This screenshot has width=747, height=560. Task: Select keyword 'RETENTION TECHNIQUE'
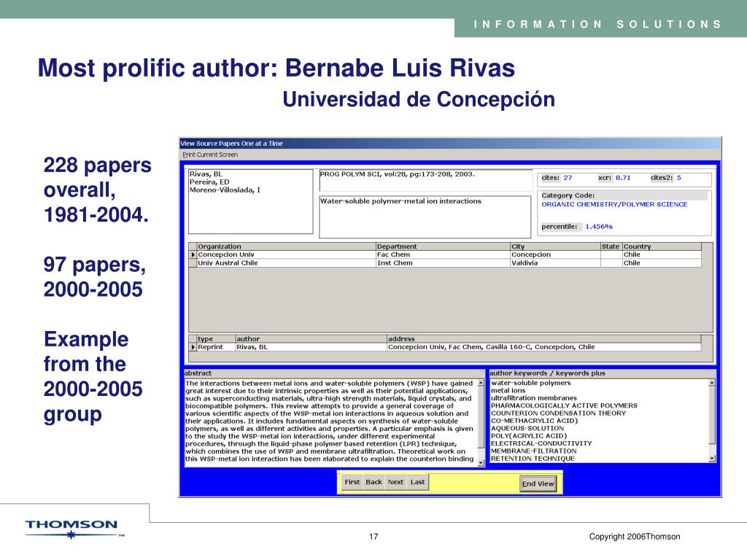pyautogui.click(x=533, y=459)
